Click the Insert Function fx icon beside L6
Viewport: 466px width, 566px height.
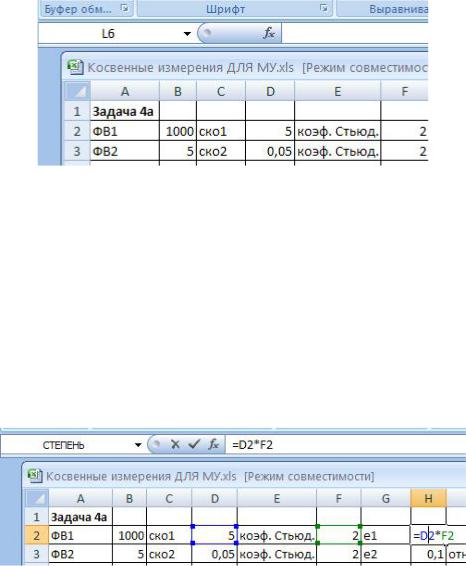[x=269, y=33]
